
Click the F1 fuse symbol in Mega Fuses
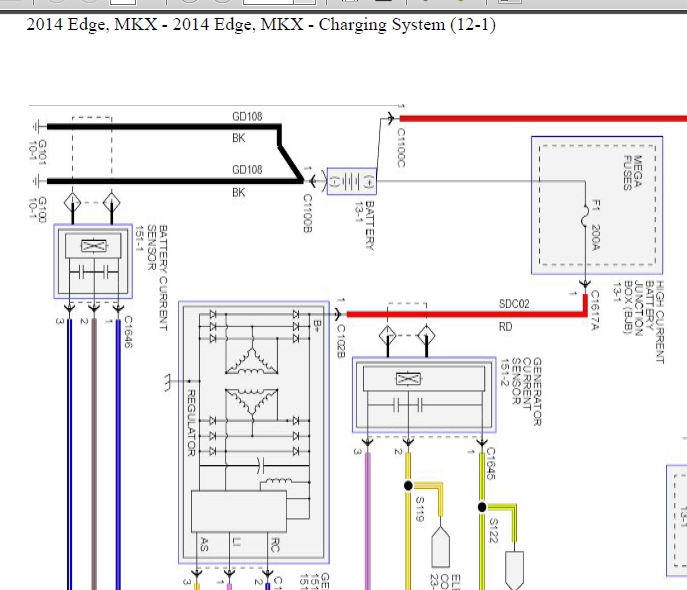[585, 216]
